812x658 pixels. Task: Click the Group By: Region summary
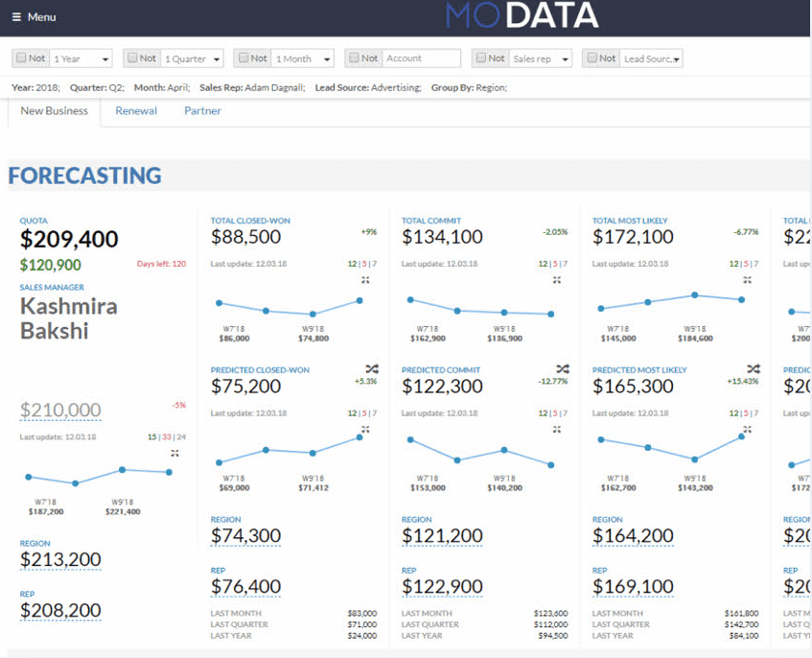[x=469, y=87]
